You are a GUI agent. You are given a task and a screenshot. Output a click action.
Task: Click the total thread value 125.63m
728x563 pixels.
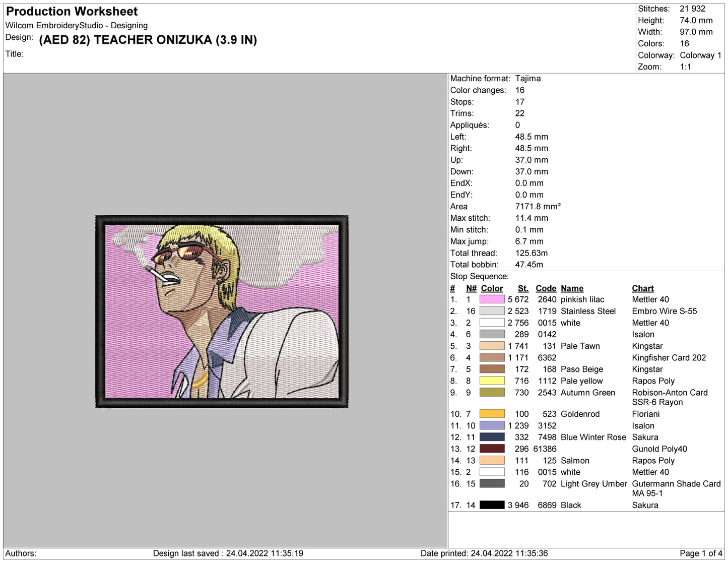click(x=532, y=253)
